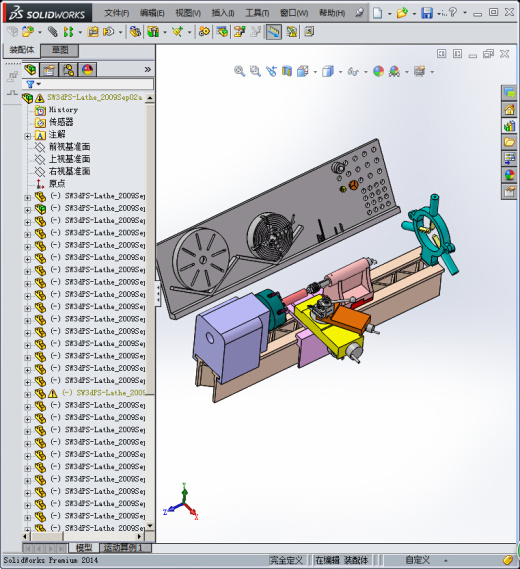This screenshot has width=520, height=569.
Task: Switch to the 草图 tab
Action: tap(60, 50)
